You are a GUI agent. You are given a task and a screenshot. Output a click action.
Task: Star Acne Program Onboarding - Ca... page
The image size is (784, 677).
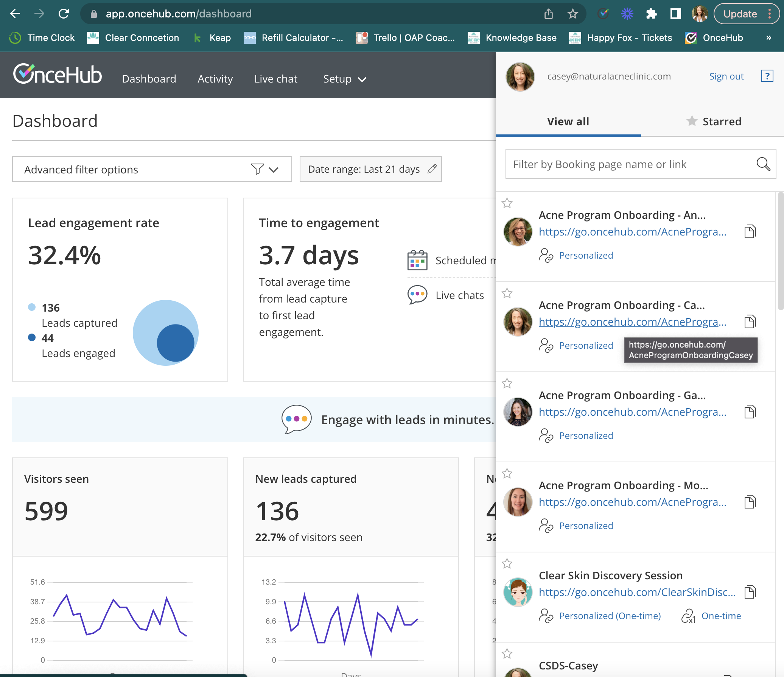click(507, 293)
